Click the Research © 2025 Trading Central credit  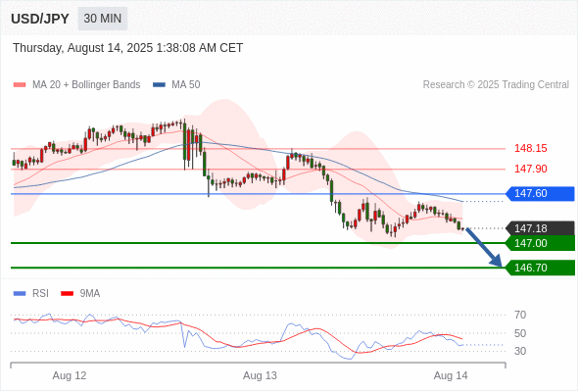point(496,85)
